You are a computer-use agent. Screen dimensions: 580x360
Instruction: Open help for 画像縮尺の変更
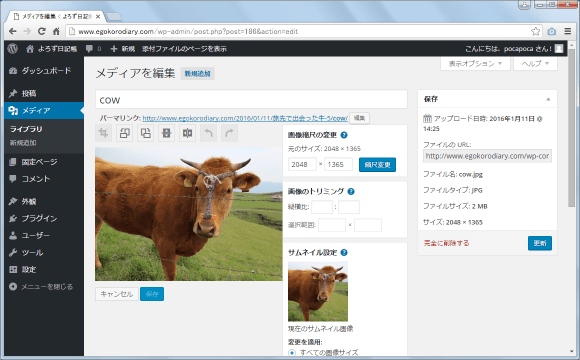(x=344, y=135)
